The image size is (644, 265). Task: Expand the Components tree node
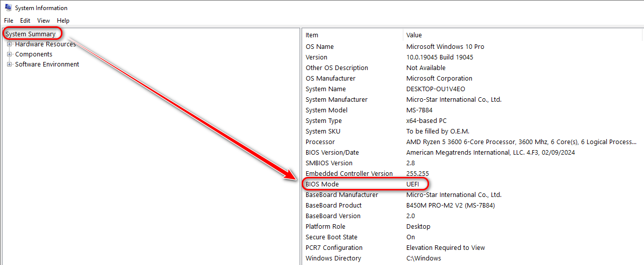[x=9, y=54]
